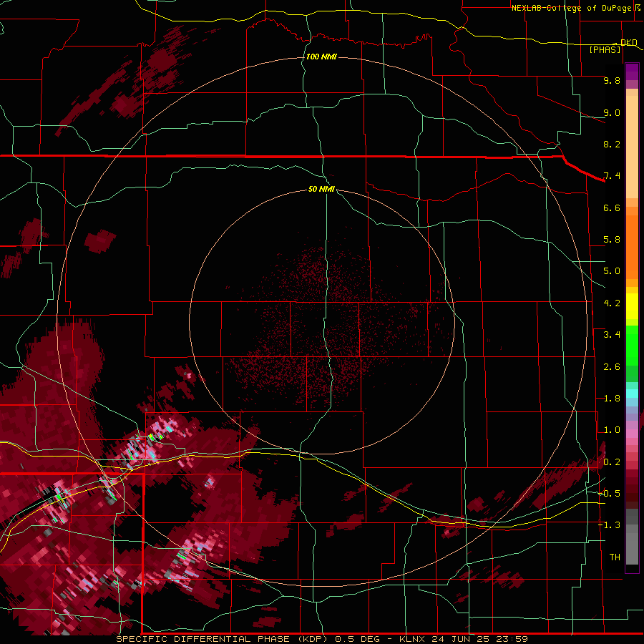Click the KLNX 24 JUN 25 23:59 timestamp
This screenshot has height=644, width=644.
(x=463, y=639)
